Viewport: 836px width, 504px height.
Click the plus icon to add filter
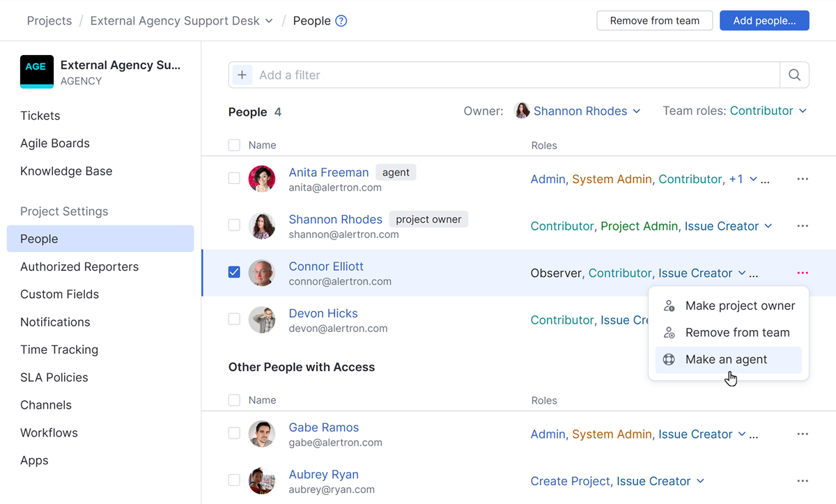(x=242, y=75)
